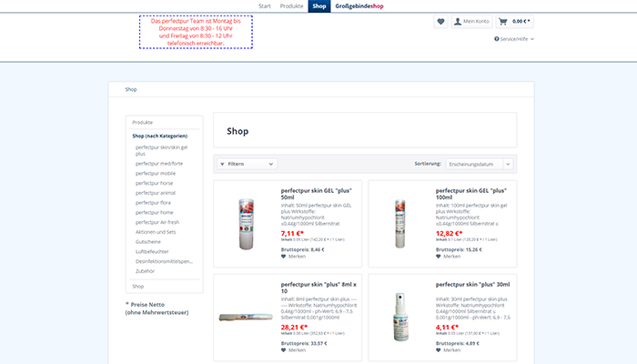Add skin plus 30ml to Merken
Image resolution: width=637 pixels, height=364 pixels.
click(448, 350)
